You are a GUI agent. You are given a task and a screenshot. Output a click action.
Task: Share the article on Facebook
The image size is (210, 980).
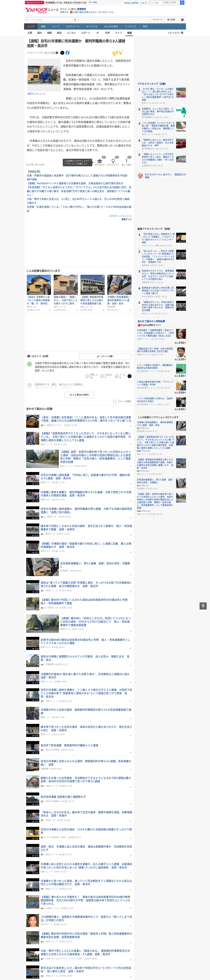pos(67,53)
